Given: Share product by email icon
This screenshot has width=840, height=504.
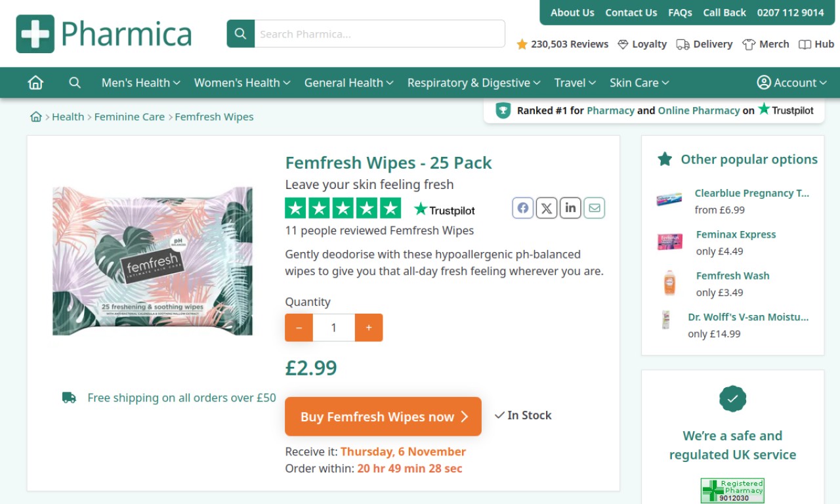Looking at the screenshot, I should tap(595, 208).
